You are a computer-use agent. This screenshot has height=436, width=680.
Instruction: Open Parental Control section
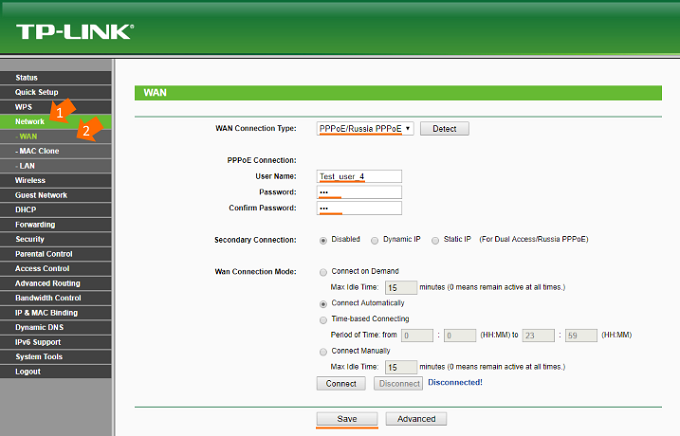42,254
